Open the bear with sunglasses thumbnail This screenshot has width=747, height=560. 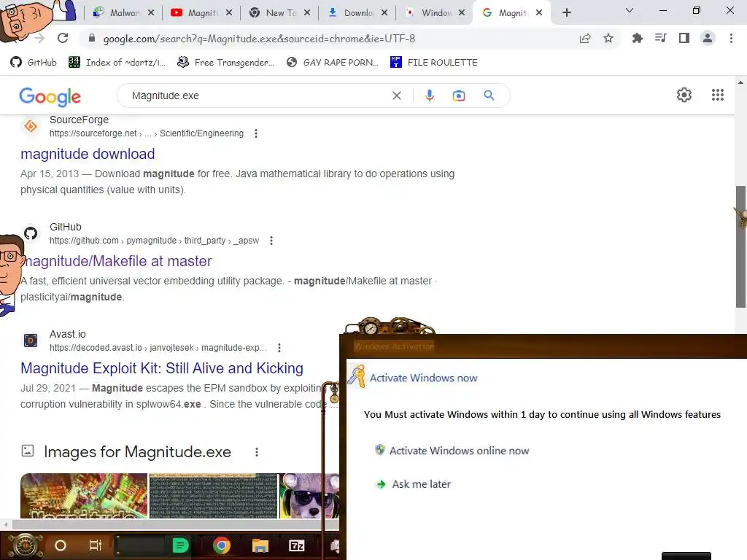pos(309,496)
